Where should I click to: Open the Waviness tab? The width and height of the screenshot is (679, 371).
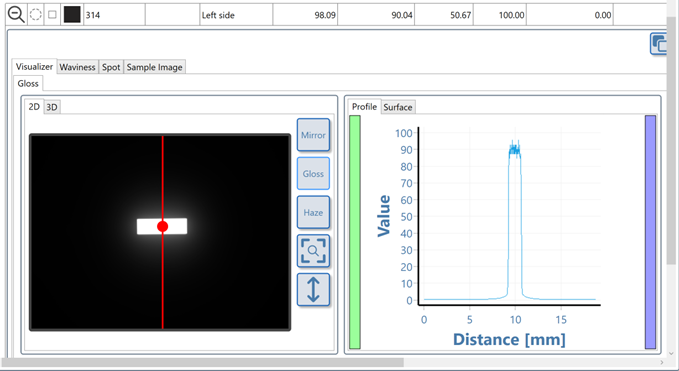77,67
